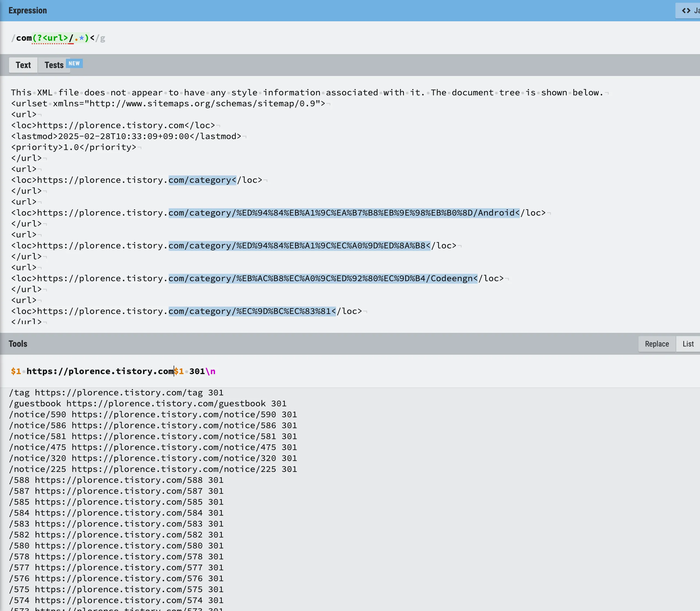Click the NEW badge beside Tests
This screenshot has height=611, width=700.
tap(74, 63)
